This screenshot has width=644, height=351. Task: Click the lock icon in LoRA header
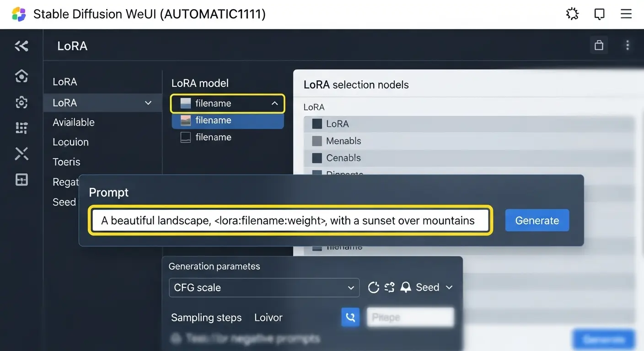pyautogui.click(x=598, y=45)
